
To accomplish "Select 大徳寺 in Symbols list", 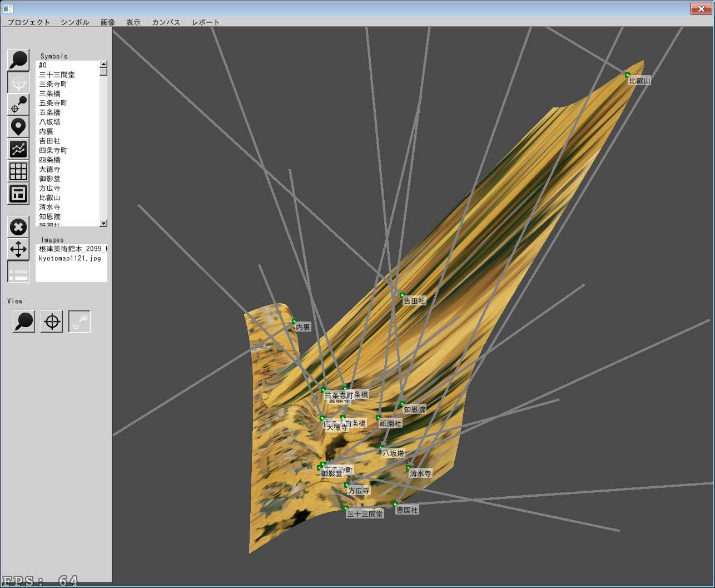I will click(x=68, y=169).
